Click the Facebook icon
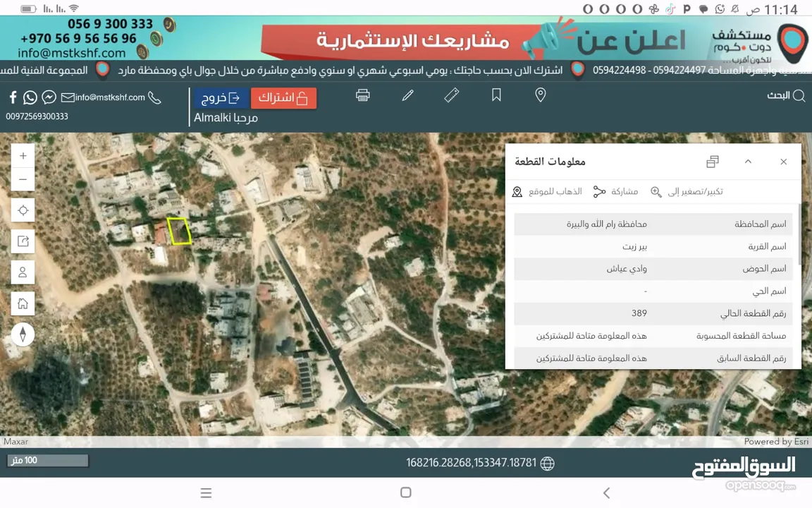812x508 pixels. pyautogui.click(x=12, y=97)
